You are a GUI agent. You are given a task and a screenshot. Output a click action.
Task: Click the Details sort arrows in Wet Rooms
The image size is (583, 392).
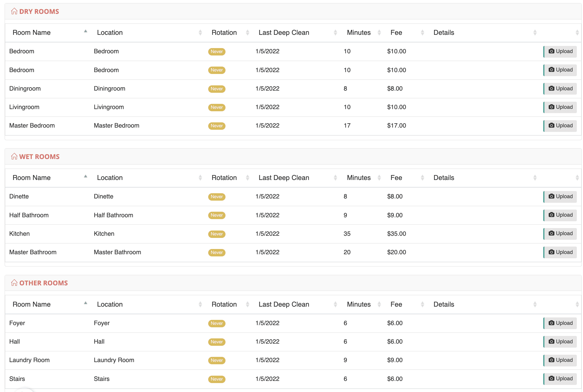point(535,178)
